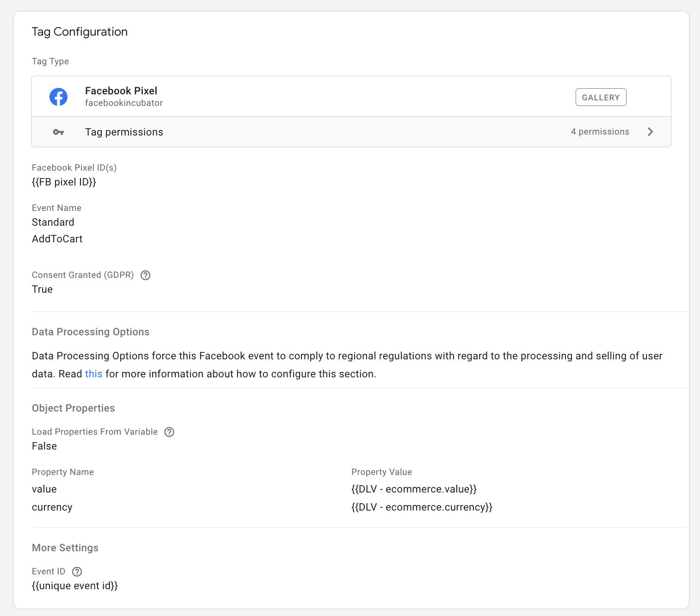This screenshot has width=700, height=616.
Task: Click {{DLV - ecommerce.currency}} property value
Action: point(422,507)
